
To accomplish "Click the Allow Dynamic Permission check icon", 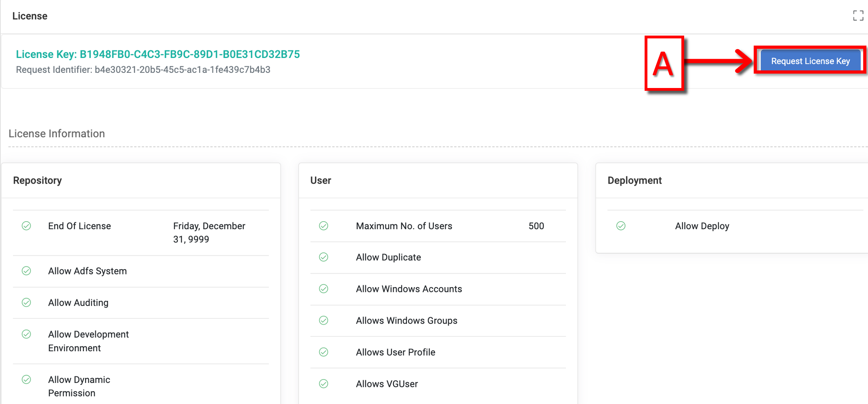I will pos(26,380).
